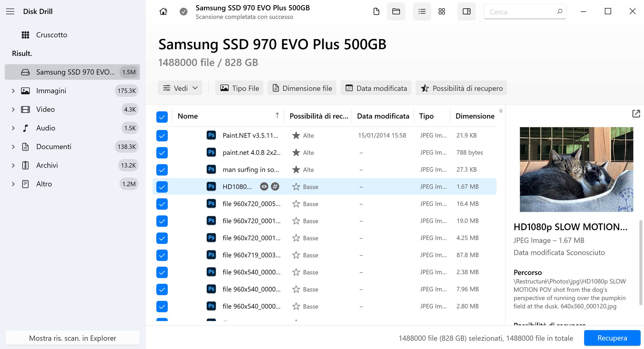Click Photoshop icon of paint.net 4.0.8 row

pos(211,152)
